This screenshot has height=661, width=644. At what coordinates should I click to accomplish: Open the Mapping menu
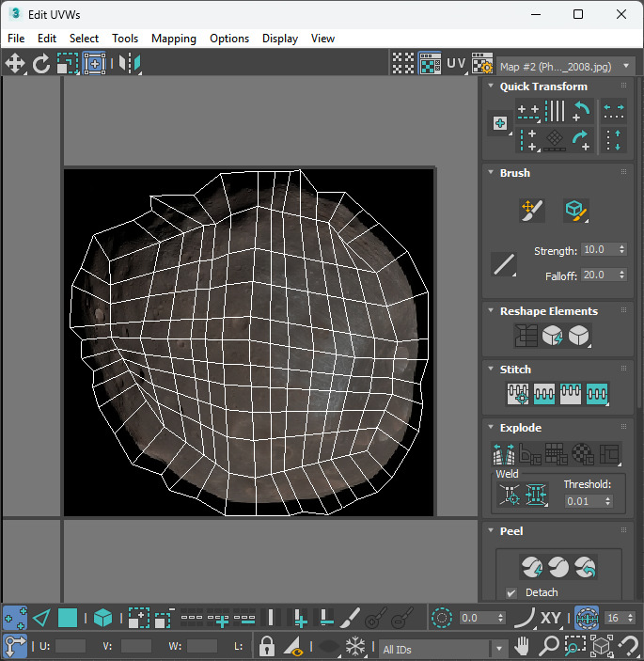174,39
